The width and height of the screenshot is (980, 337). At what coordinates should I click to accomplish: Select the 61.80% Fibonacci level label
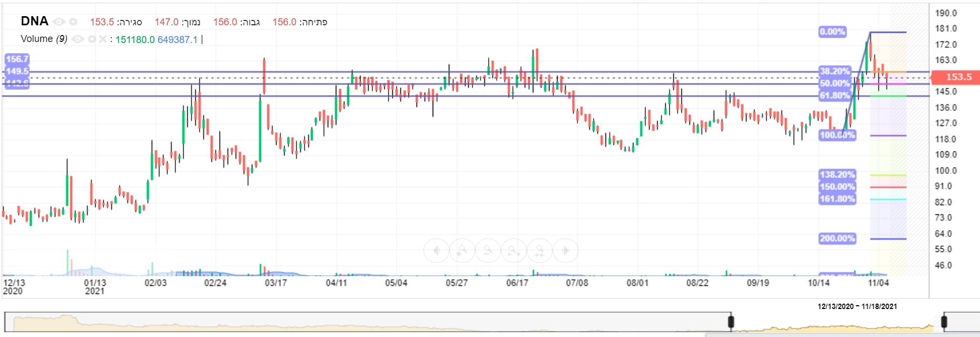tap(834, 96)
